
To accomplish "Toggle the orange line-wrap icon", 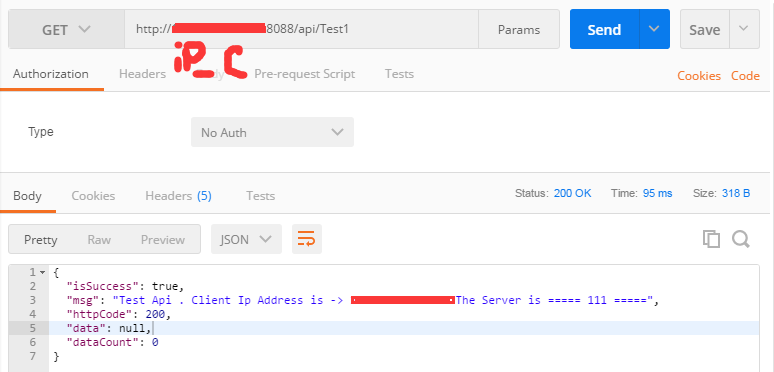I will click(307, 239).
